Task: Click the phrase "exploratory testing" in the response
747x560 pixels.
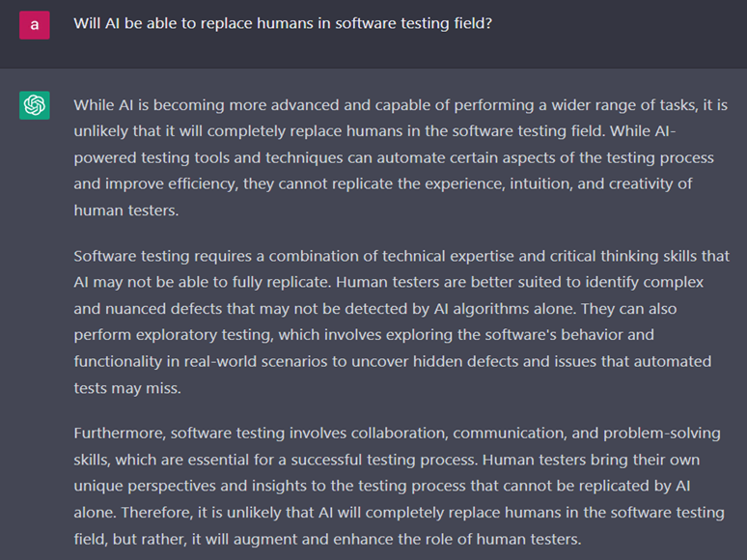Action: click(205, 335)
